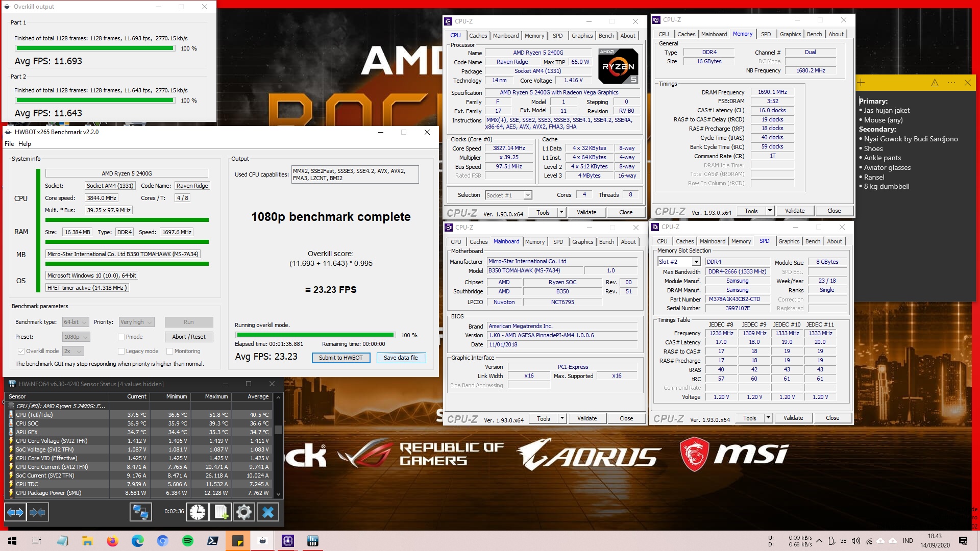Open Windows Start menu
This screenshot has width=980, height=551.
coord(12,541)
